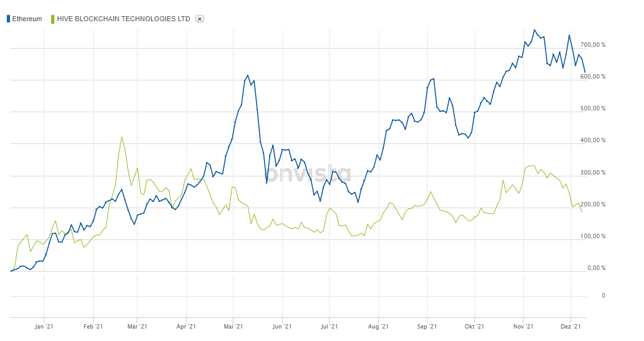
Task: Click the 100,00 % y-axis value
Action: (593, 236)
